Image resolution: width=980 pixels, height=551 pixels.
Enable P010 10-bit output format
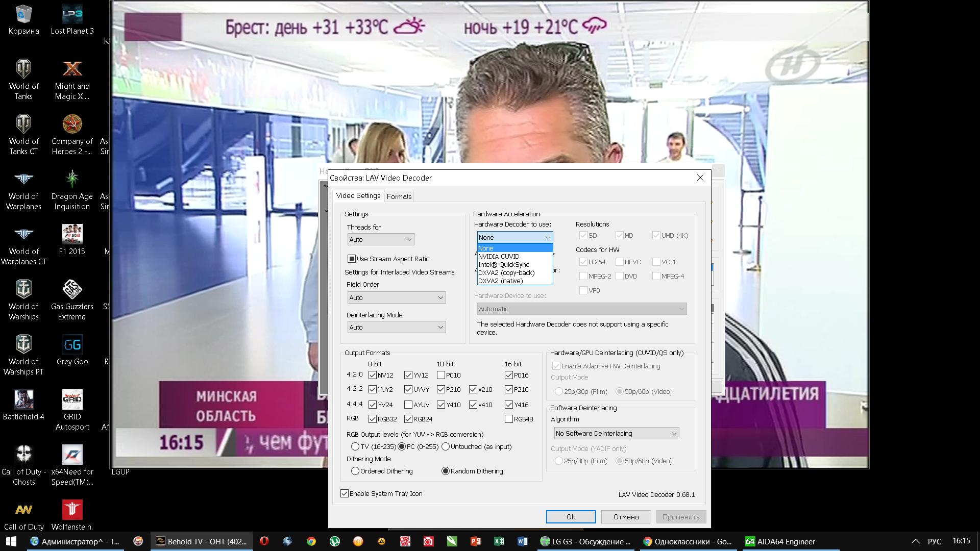coord(440,375)
